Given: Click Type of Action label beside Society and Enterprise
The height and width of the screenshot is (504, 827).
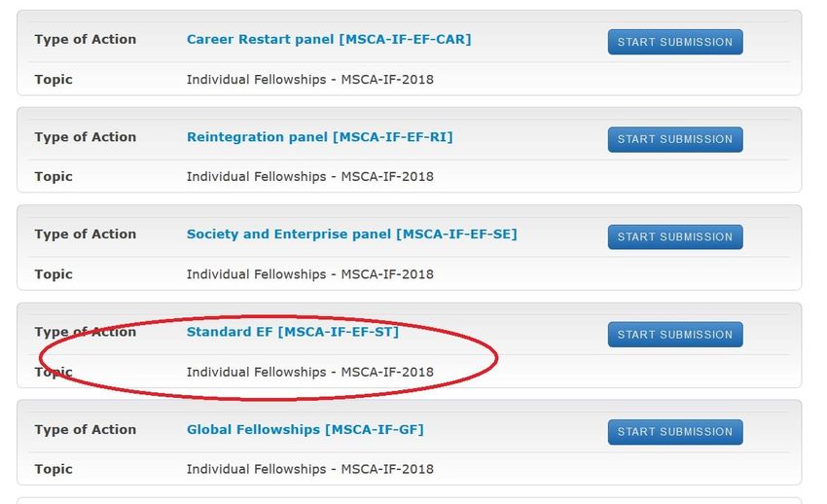Looking at the screenshot, I should [x=86, y=234].
